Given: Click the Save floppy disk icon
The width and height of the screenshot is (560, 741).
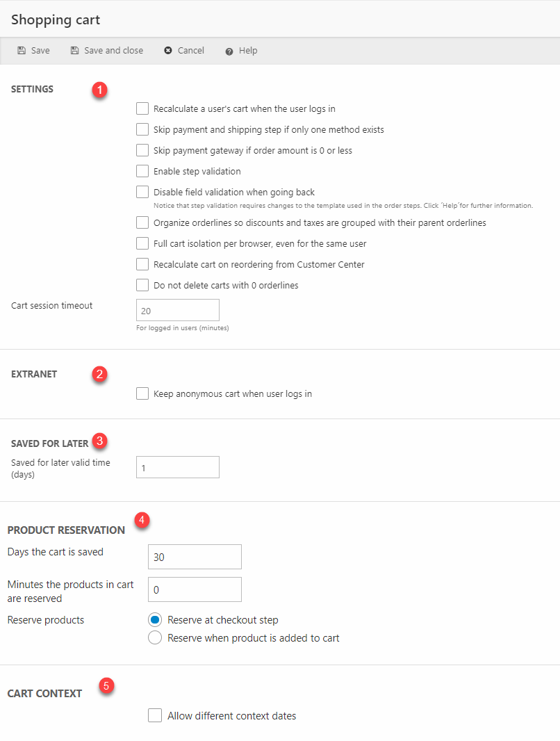Looking at the screenshot, I should (x=22, y=51).
